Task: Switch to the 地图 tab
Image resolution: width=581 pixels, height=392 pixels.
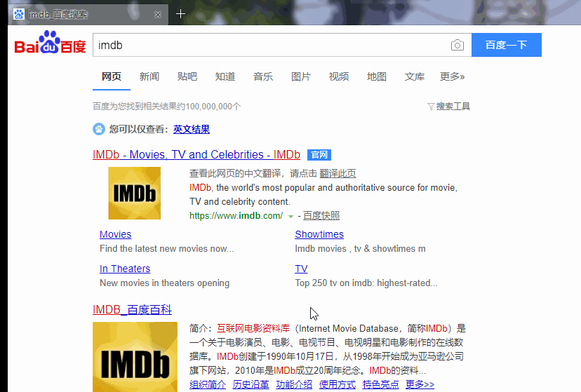Action: point(377,76)
